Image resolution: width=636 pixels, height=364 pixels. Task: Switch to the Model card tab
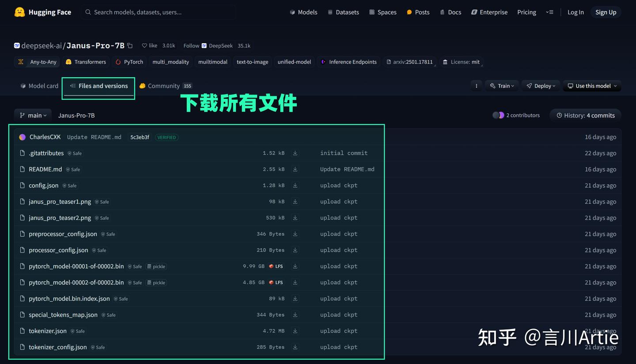[x=39, y=86]
